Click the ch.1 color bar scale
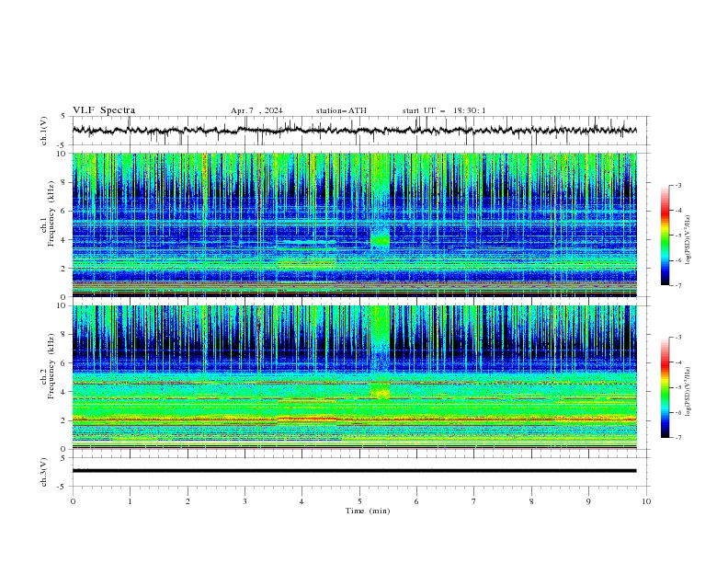This screenshot has width=728, height=563. (x=665, y=236)
